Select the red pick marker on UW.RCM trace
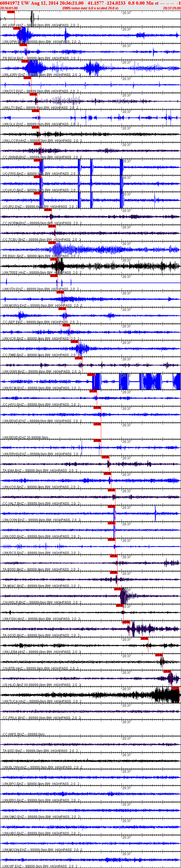The height and width of the screenshot is (868, 181). [90, 374]
